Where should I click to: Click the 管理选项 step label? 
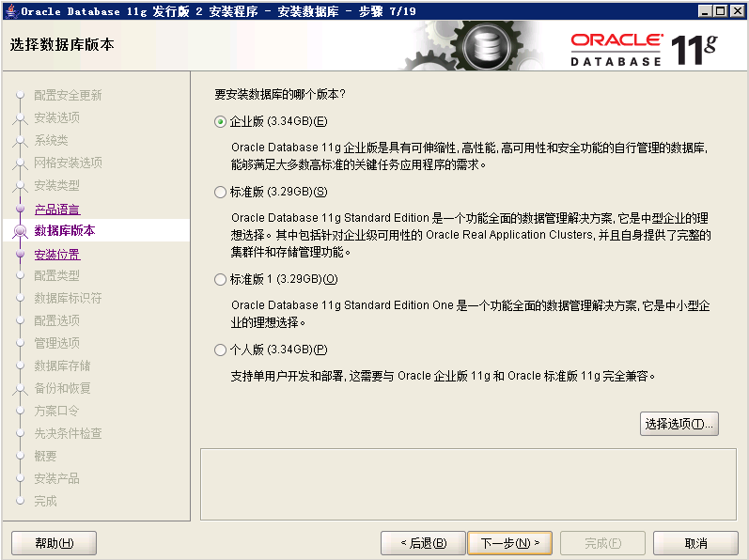pos(56,343)
